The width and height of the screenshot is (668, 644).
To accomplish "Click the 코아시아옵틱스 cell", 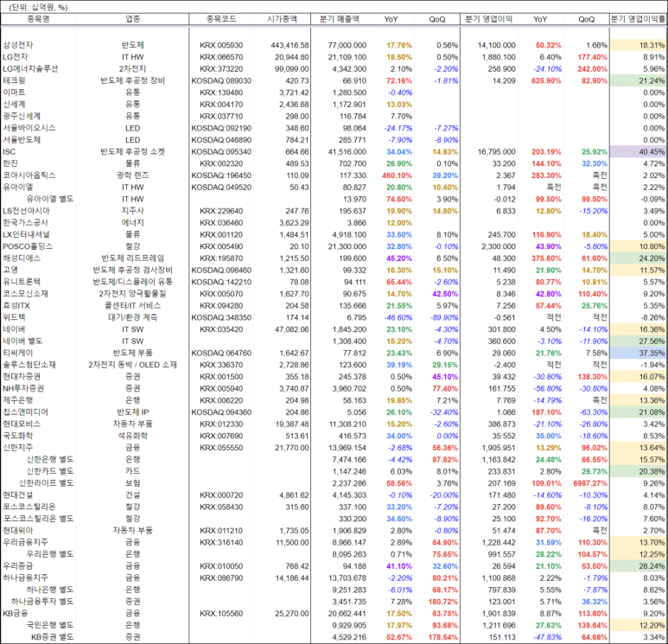I will pos(29,175).
